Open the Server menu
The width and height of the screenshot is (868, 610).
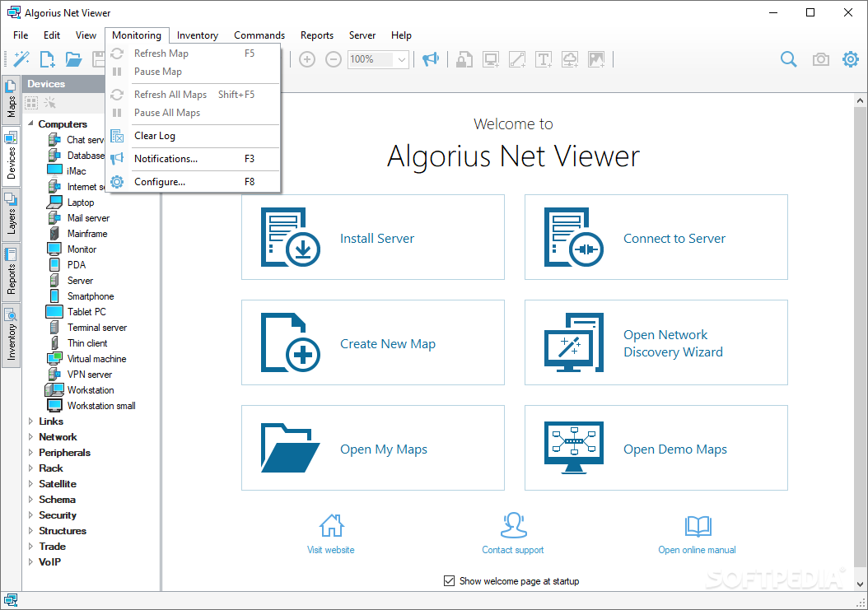(362, 35)
